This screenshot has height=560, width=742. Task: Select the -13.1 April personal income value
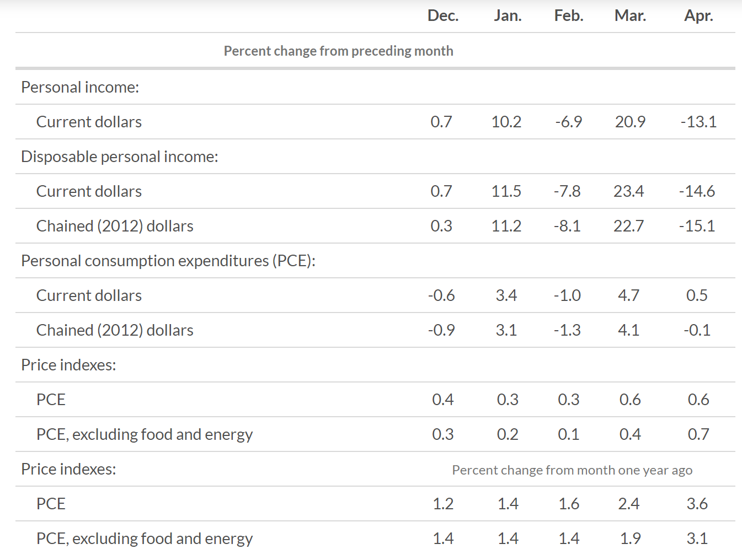click(x=698, y=122)
